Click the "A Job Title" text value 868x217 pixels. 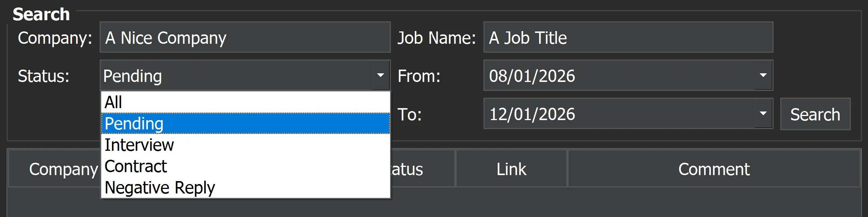tap(528, 37)
